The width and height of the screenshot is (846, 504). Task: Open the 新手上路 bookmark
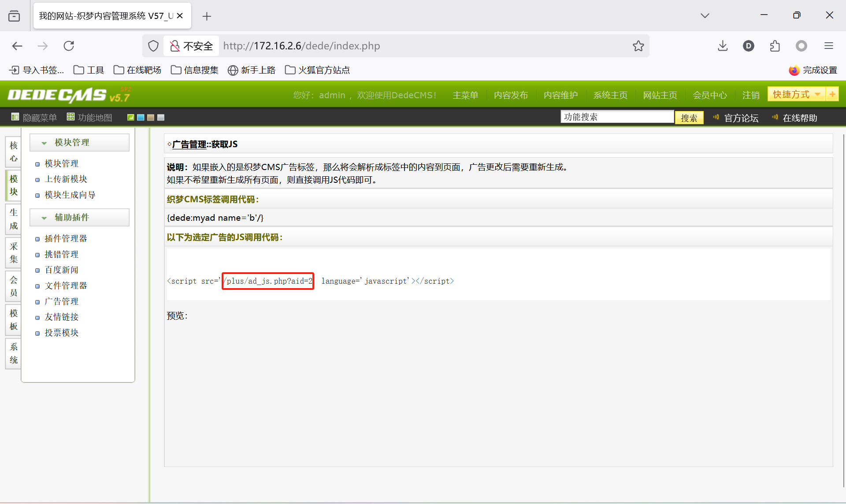point(252,70)
